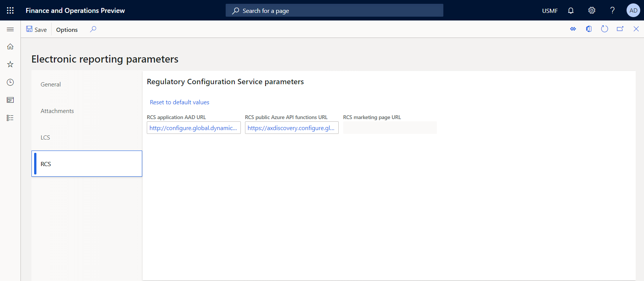Open the settings gear menu
The width and height of the screenshot is (644, 281).
tap(592, 11)
